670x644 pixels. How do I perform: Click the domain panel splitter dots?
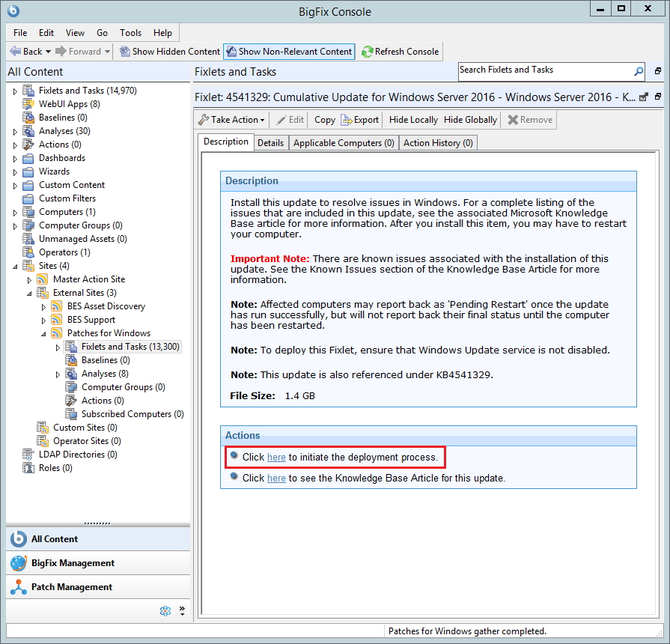pos(97,523)
